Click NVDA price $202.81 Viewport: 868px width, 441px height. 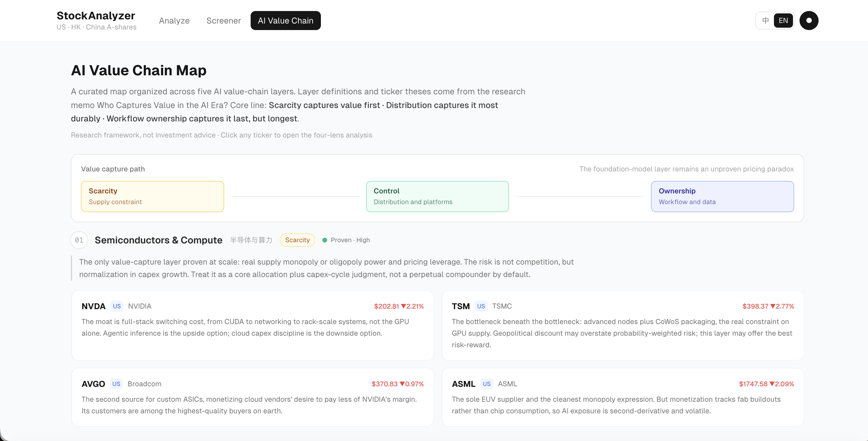pyautogui.click(x=386, y=306)
